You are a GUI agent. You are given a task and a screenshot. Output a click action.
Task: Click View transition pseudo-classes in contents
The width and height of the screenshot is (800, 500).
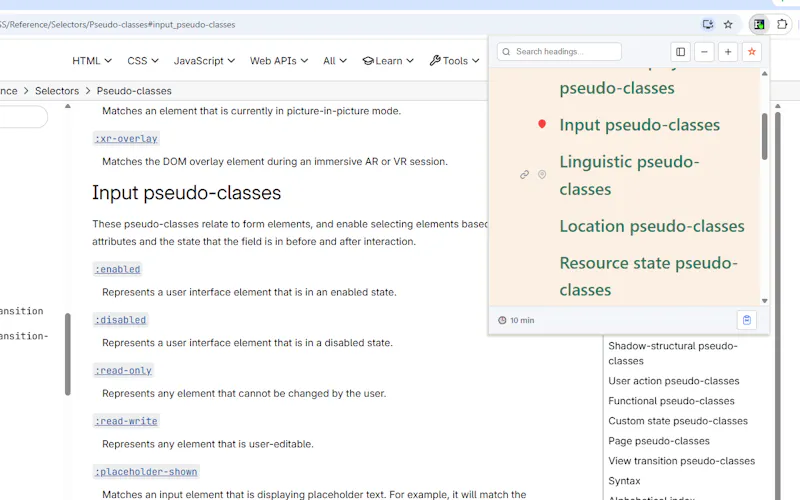[x=681, y=460]
